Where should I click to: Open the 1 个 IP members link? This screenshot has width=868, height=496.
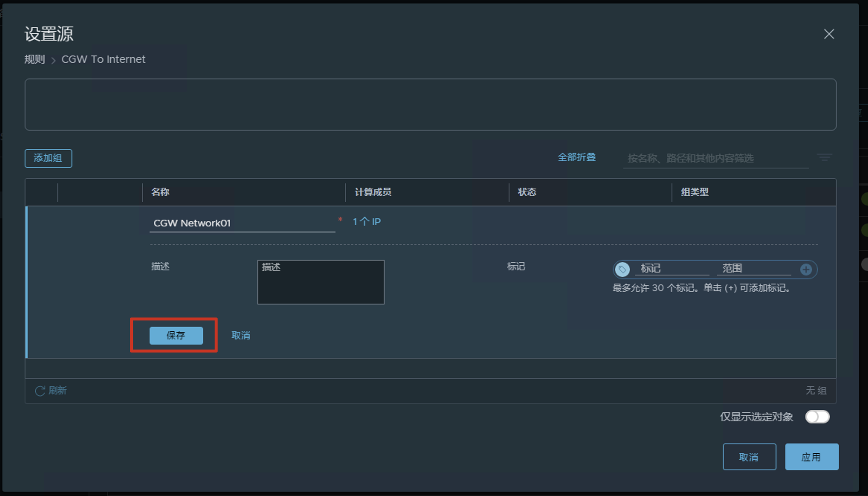[x=367, y=222]
